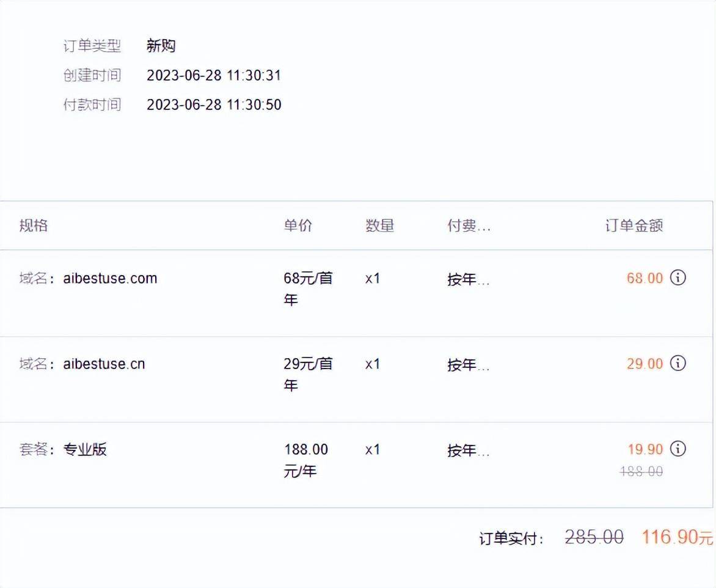This screenshot has width=716, height=588.
Task: Expand truncated 按年… in aibestuse.com row
Action: [x=469, y=279]
